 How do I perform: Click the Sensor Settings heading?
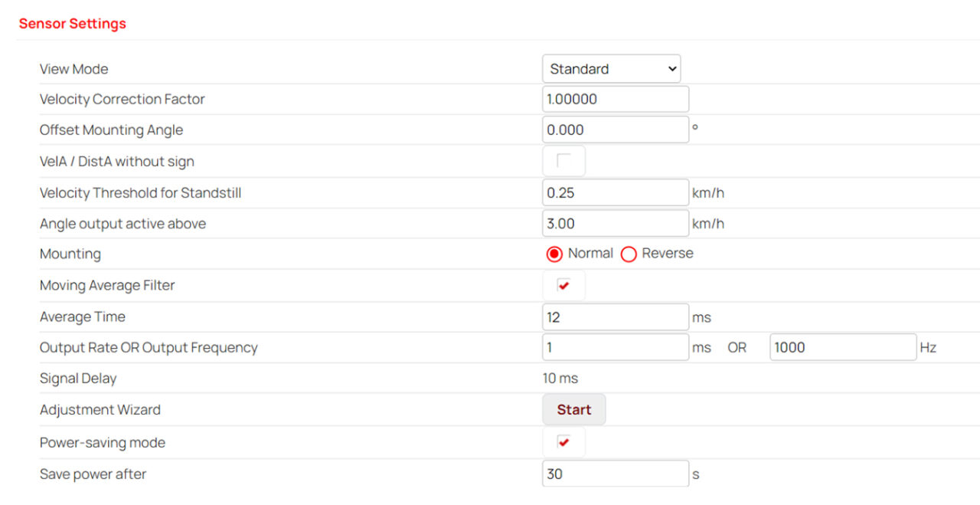[73, 24]
